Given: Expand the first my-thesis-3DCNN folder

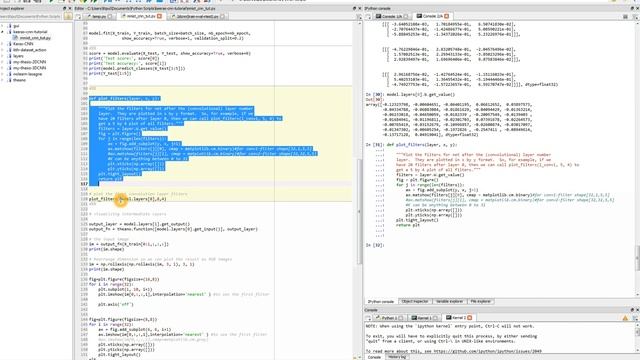Looking at the screenshot, I should click(2, 62).
